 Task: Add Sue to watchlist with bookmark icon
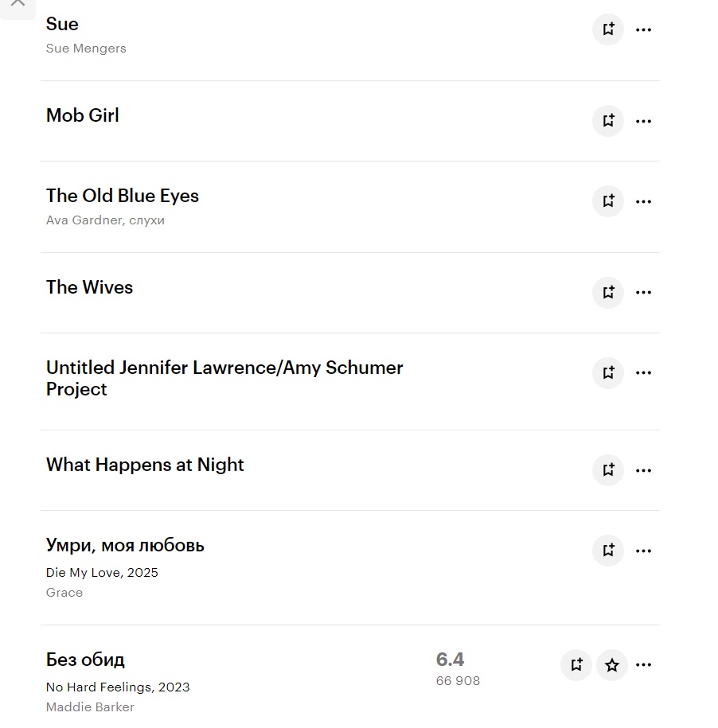[608, 30]
